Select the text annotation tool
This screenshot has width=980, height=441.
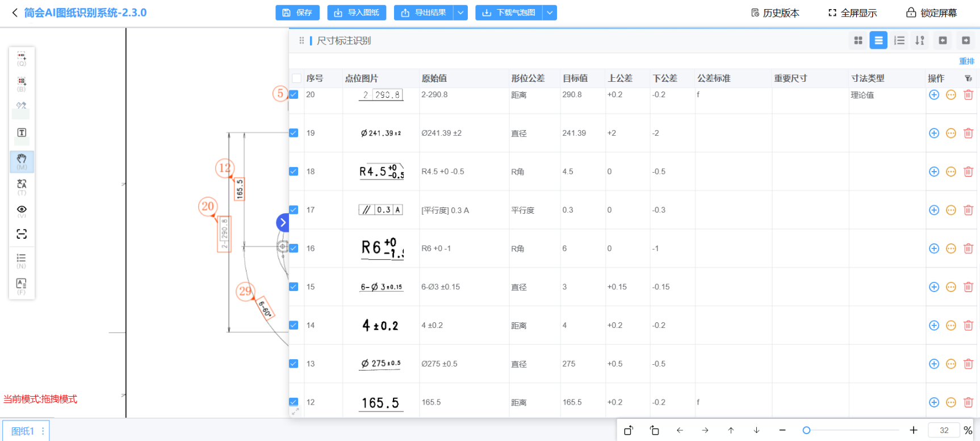(x=22, y=133)
